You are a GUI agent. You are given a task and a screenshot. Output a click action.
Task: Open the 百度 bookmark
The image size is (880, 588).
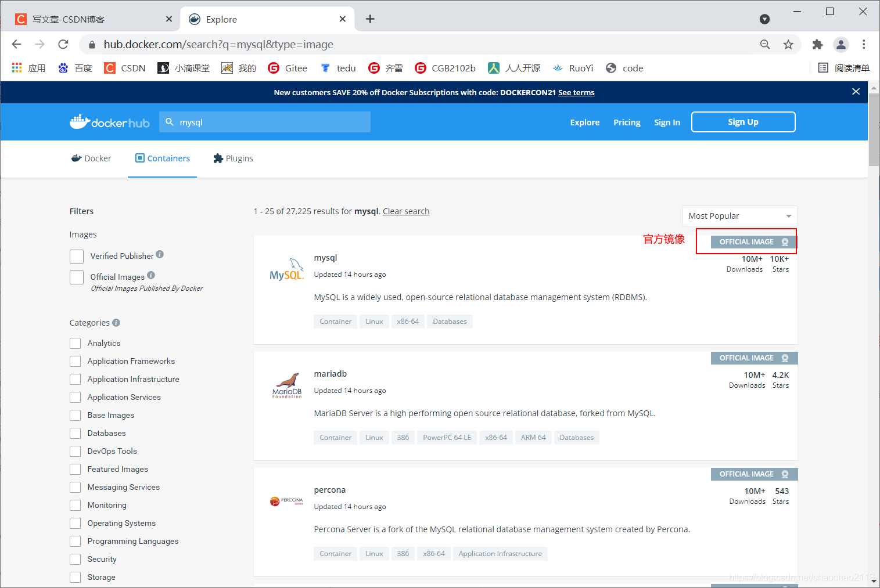75,68
